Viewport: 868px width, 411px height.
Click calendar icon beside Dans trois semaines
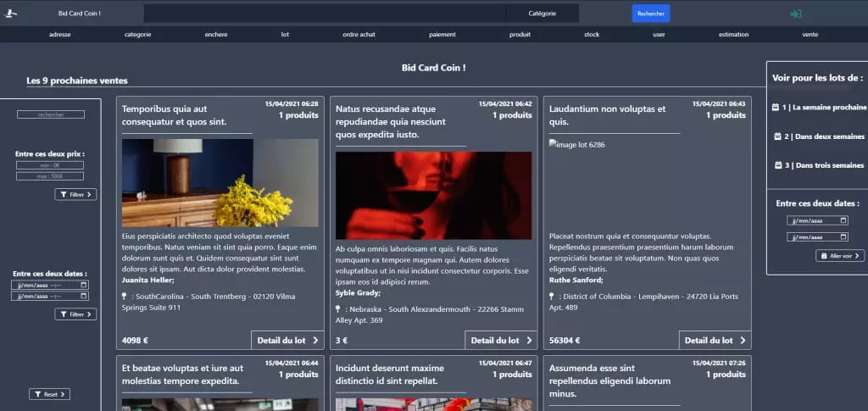[x=776, y=165]
